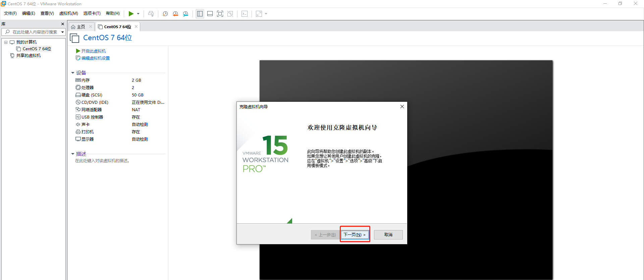Click the stretch guest display toolbar icon
The height and width of the screenshot is (280, 644).
click(x=259, y=14)
